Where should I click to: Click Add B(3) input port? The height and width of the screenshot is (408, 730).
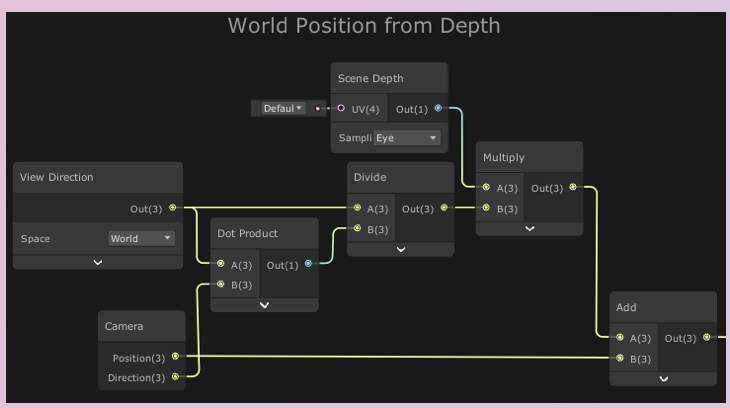tap(620, 358)
